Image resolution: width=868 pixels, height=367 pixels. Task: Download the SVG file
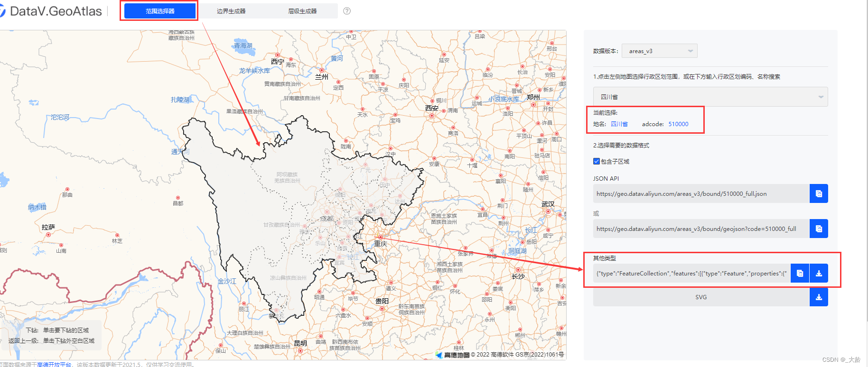click(x=819, y=297)
